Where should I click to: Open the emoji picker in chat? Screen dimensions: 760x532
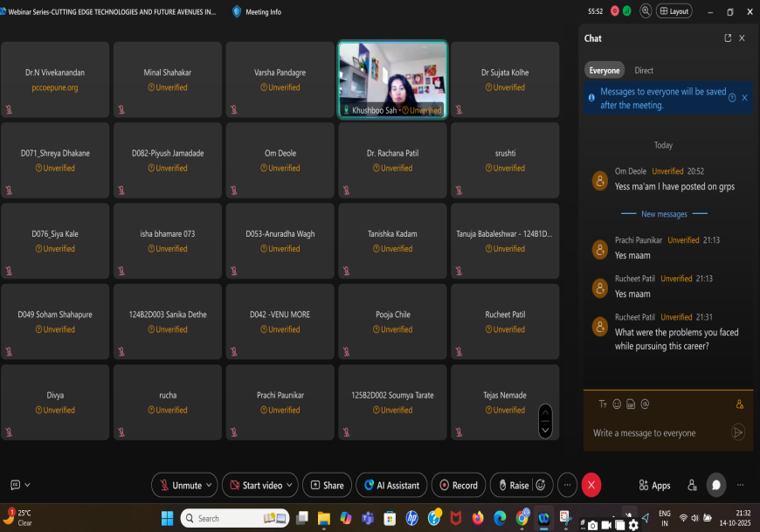tap(617, 404)
